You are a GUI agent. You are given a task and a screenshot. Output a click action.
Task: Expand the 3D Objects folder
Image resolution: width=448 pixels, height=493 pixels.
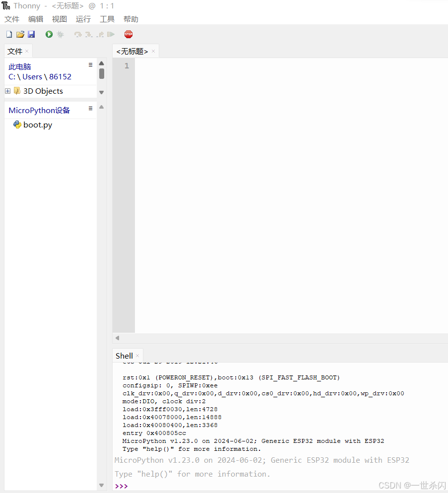(x=7, y=91)
